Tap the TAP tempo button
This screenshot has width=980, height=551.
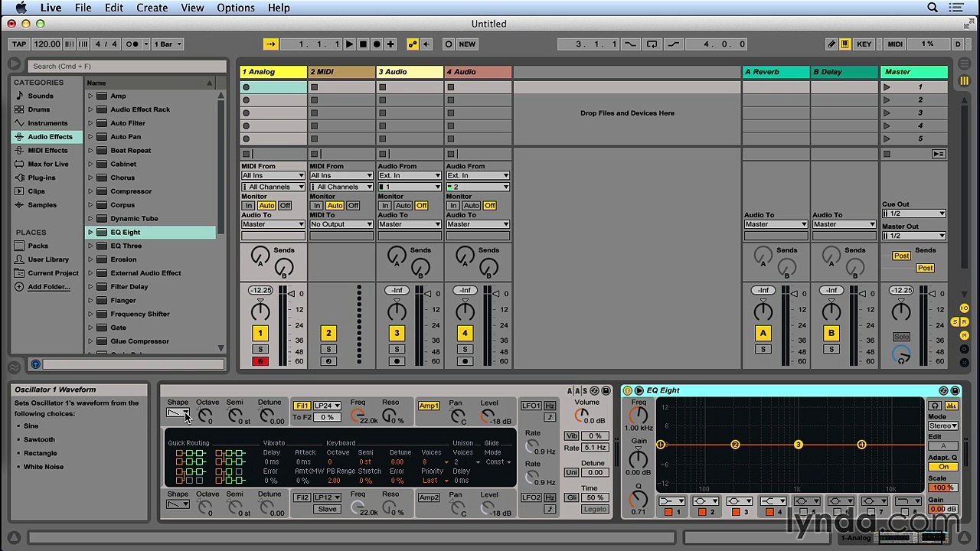[x=19, y=44]
